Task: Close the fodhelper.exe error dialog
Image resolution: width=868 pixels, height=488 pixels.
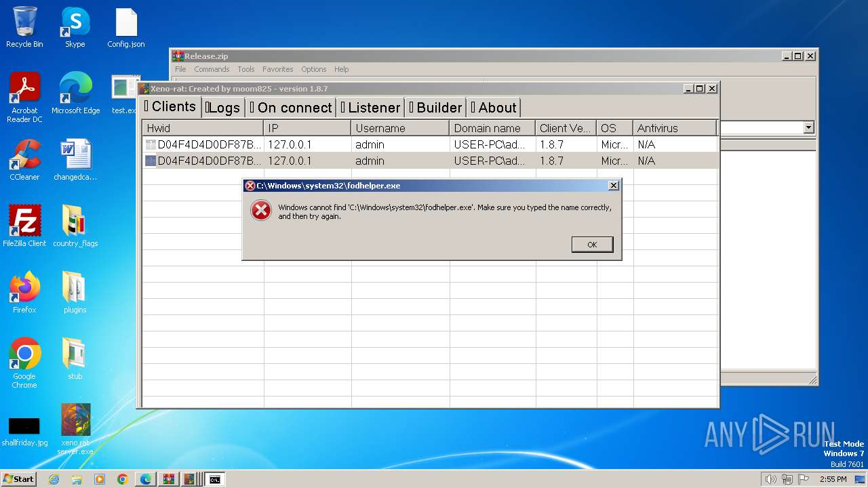Action: [613, 186]
